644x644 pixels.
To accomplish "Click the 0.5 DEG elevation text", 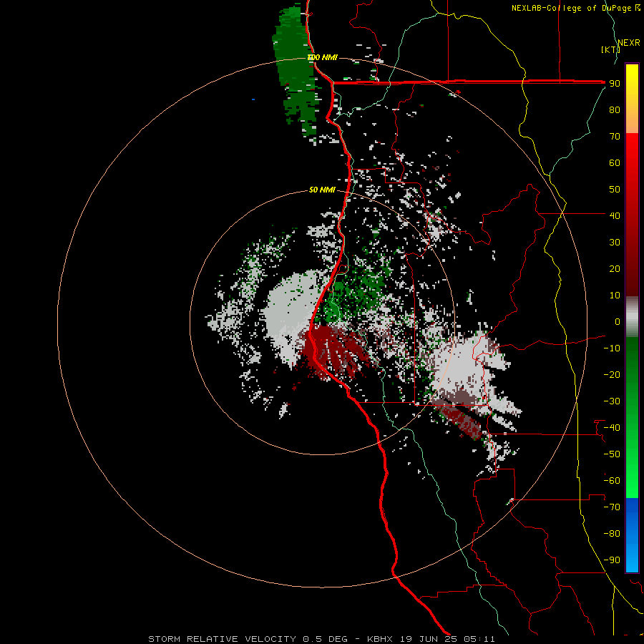I will 326,639.
